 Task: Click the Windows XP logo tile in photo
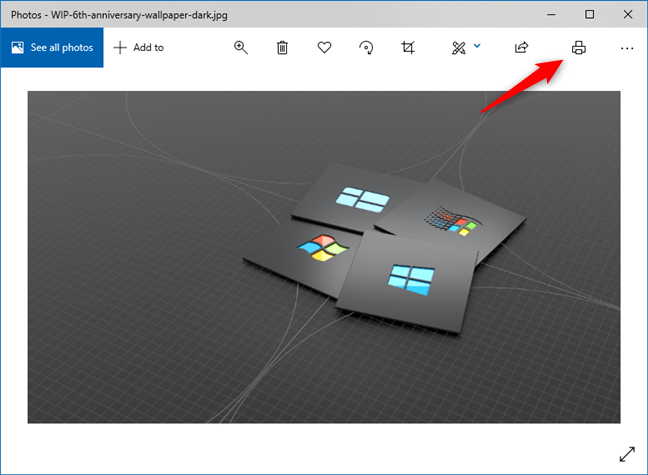click(x=320, y=247)
